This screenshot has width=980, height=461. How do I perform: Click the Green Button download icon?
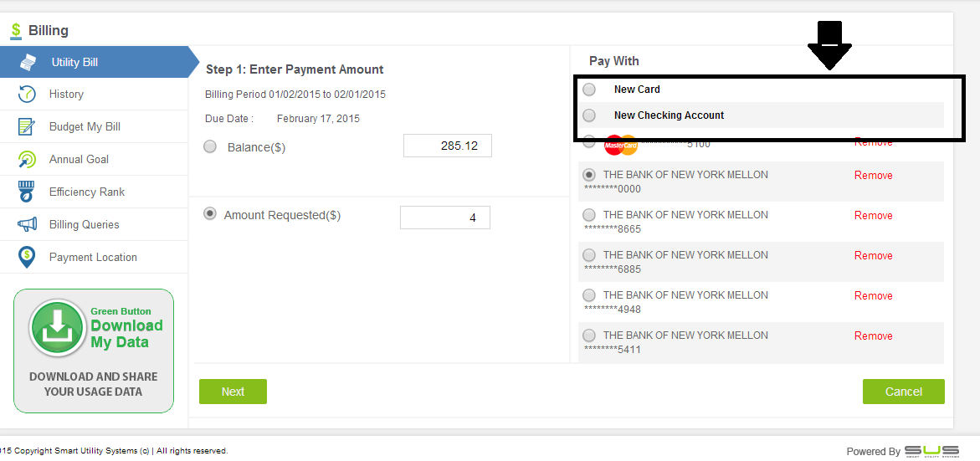(x=57, y=327)
